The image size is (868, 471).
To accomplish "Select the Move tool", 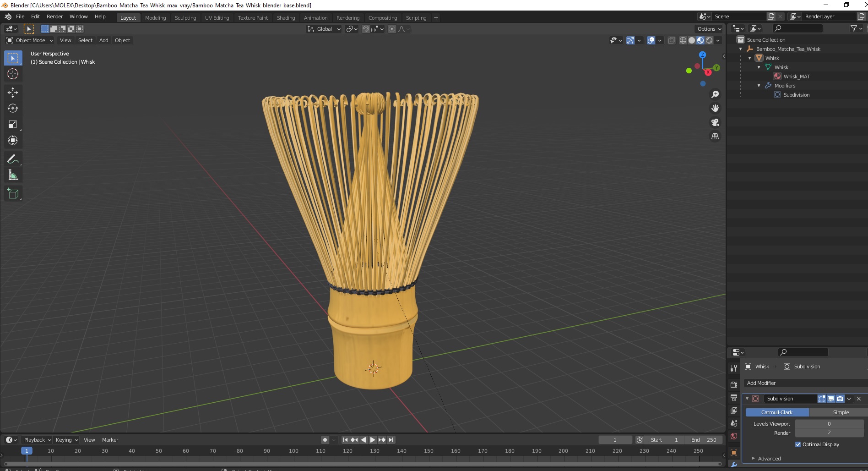I will pyautogui.click(x=13, y=93).
